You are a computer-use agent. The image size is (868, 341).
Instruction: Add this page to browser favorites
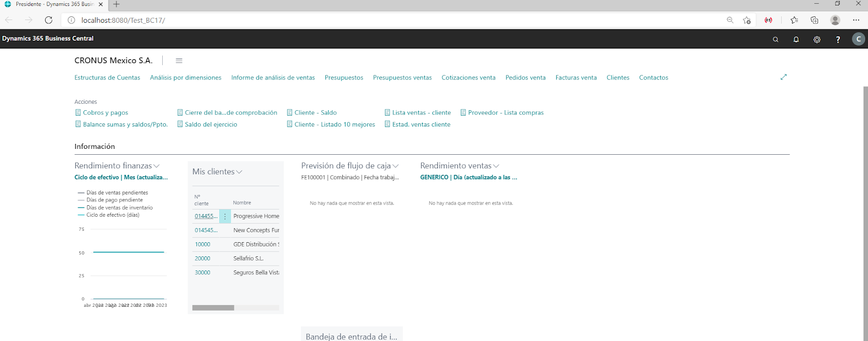coord(747,20)
